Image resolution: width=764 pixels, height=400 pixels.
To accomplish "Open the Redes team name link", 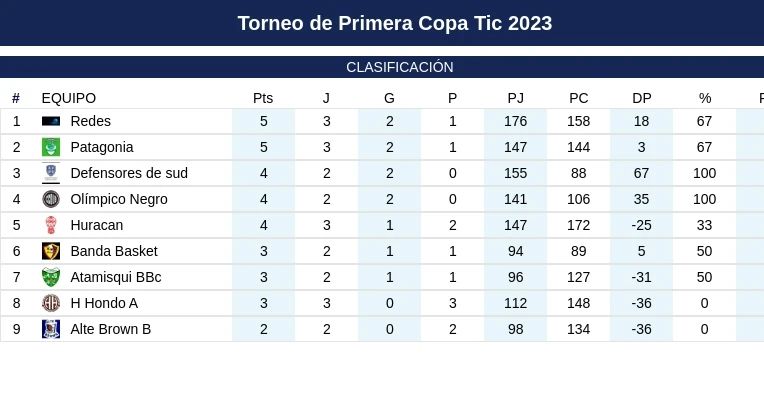I will 91,121.
